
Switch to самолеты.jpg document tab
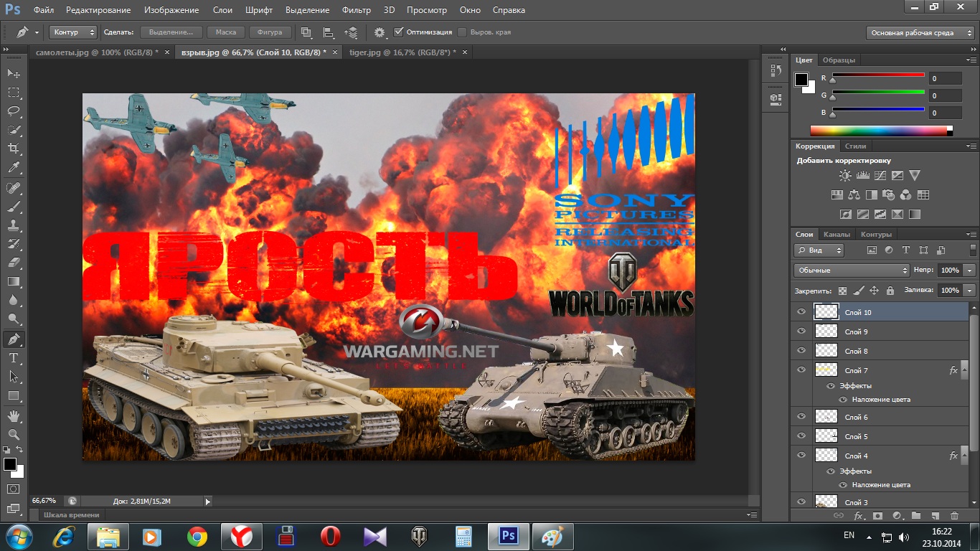(98, 52)
